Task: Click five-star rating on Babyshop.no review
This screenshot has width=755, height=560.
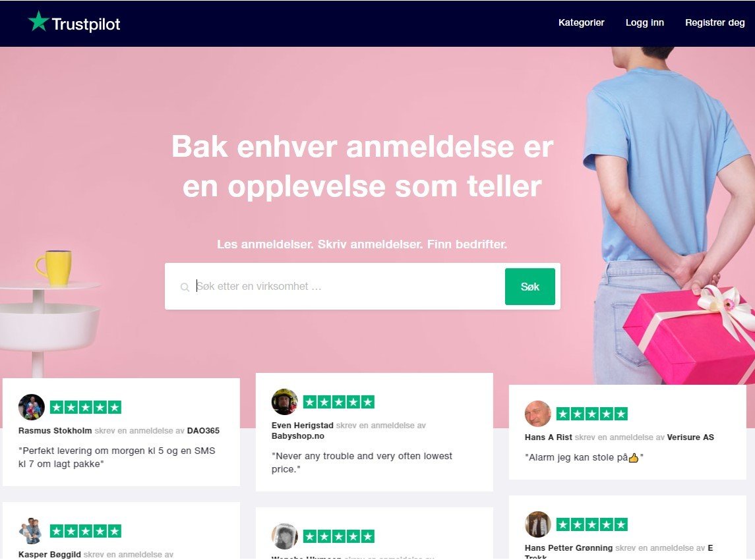Action: 339,402
